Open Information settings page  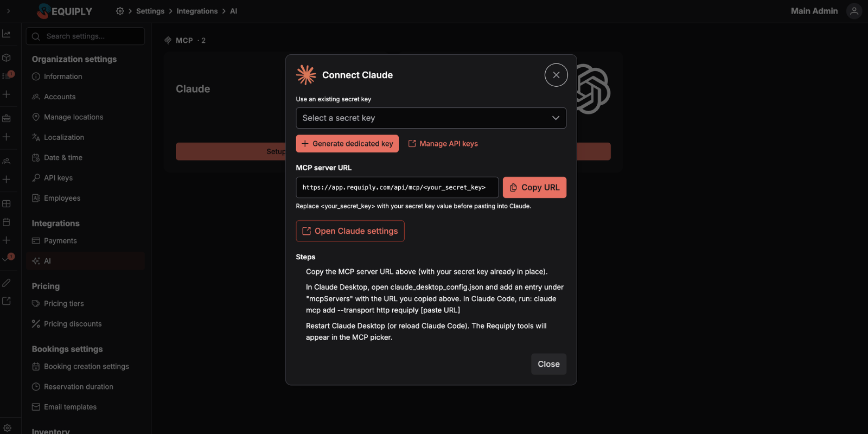tap(85, 76)
